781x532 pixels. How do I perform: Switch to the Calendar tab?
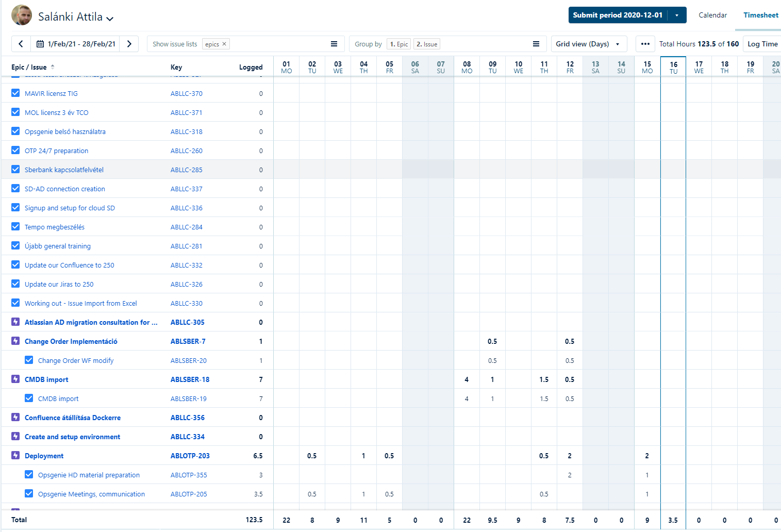[712, 15]
